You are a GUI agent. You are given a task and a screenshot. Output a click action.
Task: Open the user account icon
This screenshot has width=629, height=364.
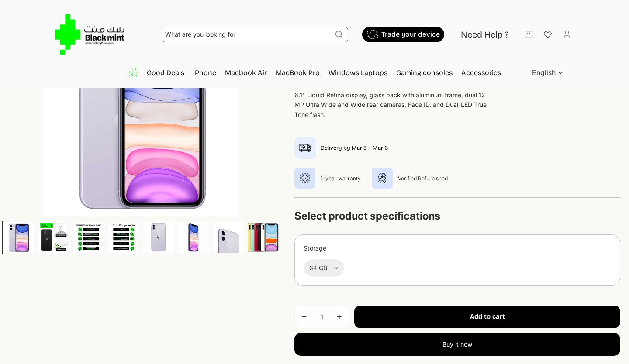tap(567, 34)
